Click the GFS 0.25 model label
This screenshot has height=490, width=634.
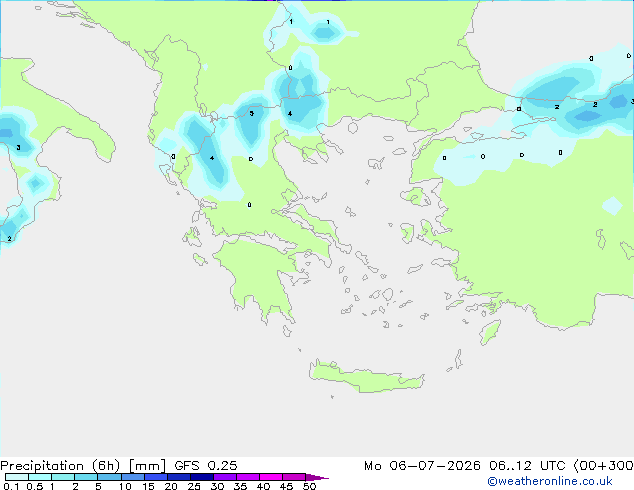(206, 466)
